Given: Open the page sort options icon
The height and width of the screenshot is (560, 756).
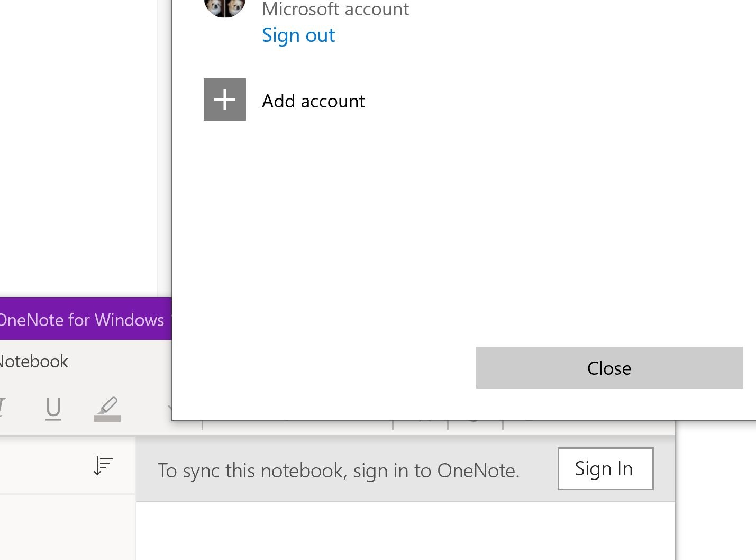Looking at the screenshot, I should 103,466.
